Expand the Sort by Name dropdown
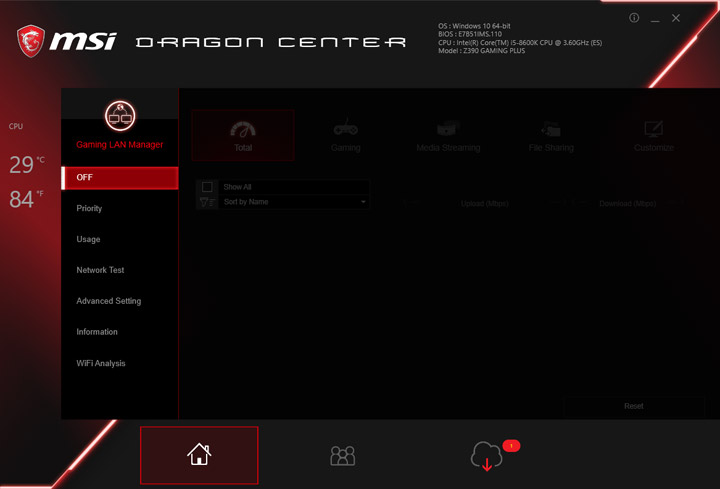 coord(294,202)
